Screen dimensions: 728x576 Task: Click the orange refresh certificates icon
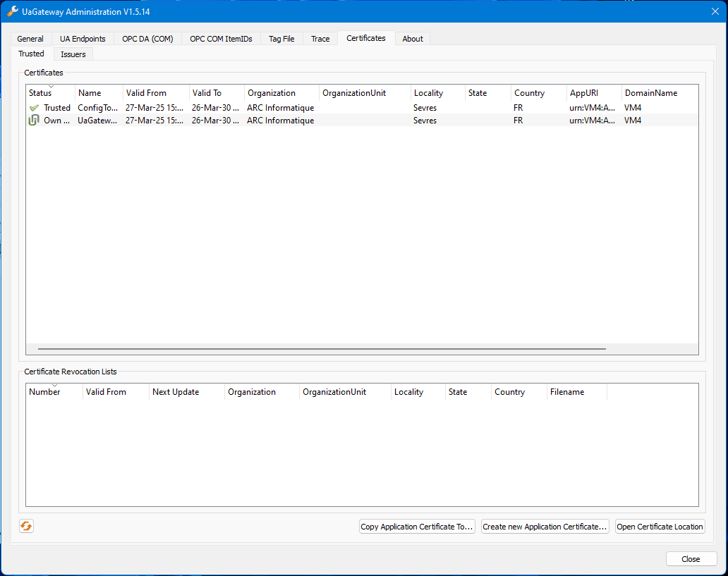[27, 526]
